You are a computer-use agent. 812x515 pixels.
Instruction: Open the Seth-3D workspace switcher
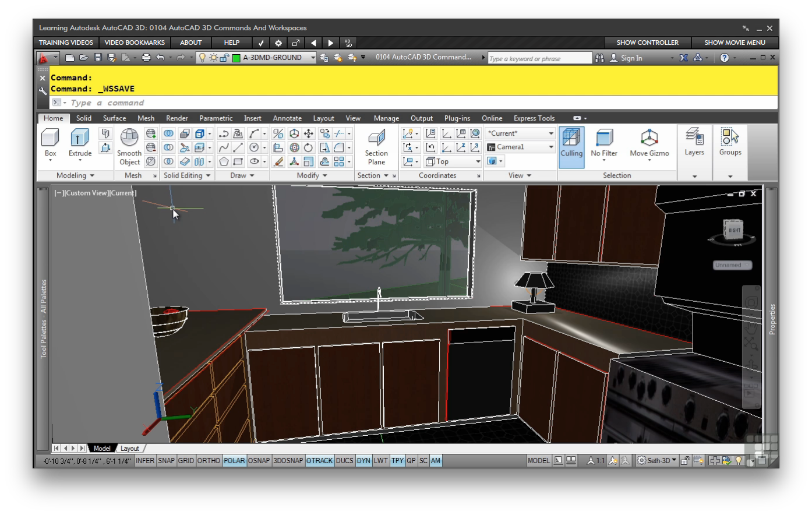[657, 460]
